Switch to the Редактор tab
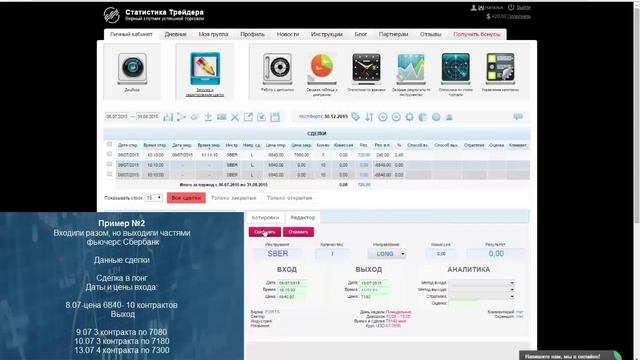The image size is (640, 360). (x=302, y=218)
